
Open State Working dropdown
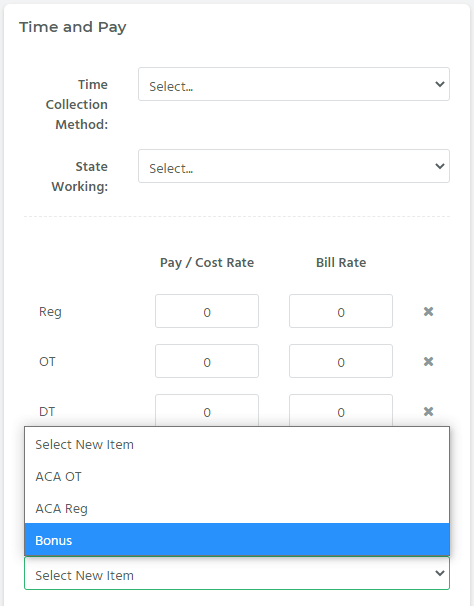tap(294, 166)
